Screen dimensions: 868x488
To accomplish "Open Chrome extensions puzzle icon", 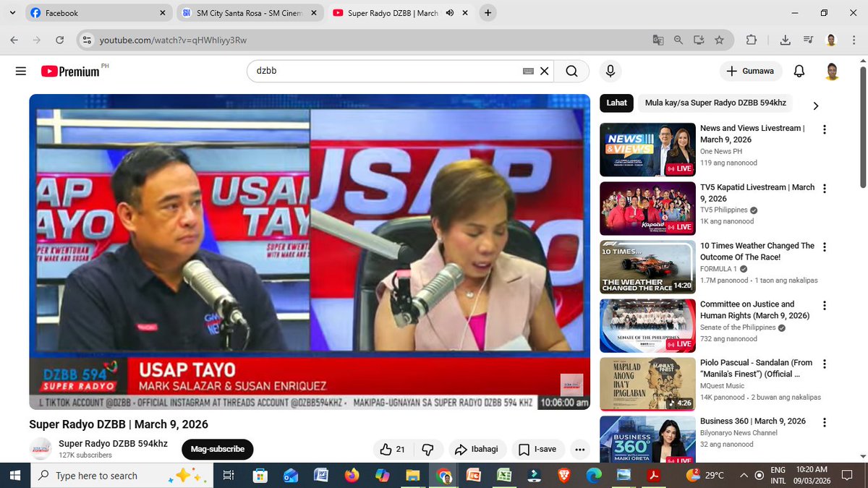I will click(x=751, y=40).
